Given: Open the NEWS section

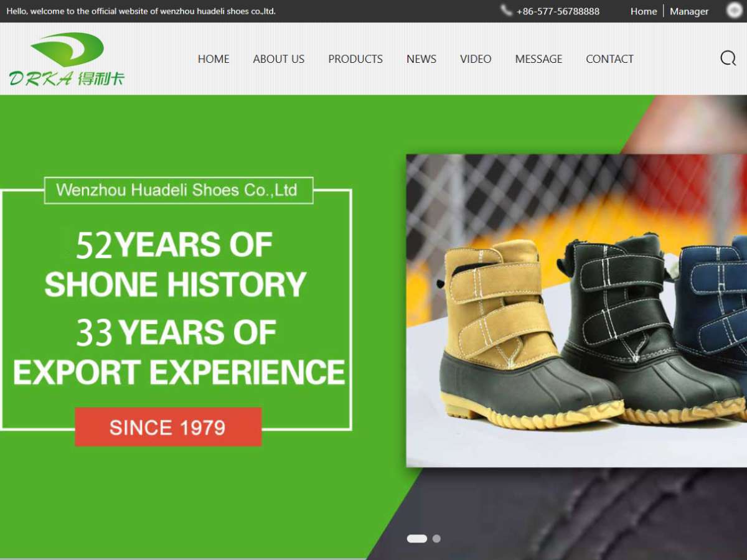Looking at the screenshot, I should tap(421, 59).
